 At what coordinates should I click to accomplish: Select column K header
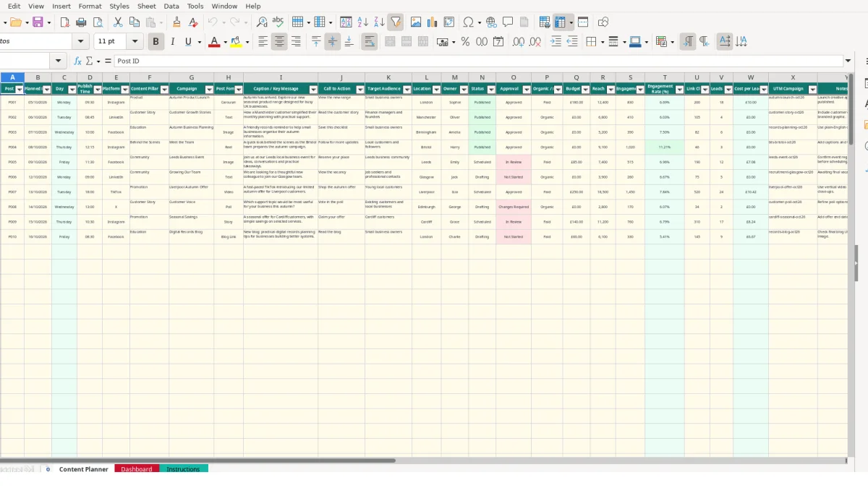[388, 77]
